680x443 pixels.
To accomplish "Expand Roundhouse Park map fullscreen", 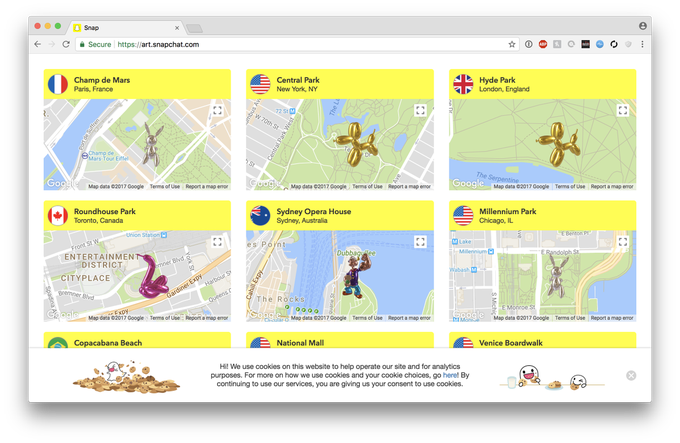I will pos(218,242).
